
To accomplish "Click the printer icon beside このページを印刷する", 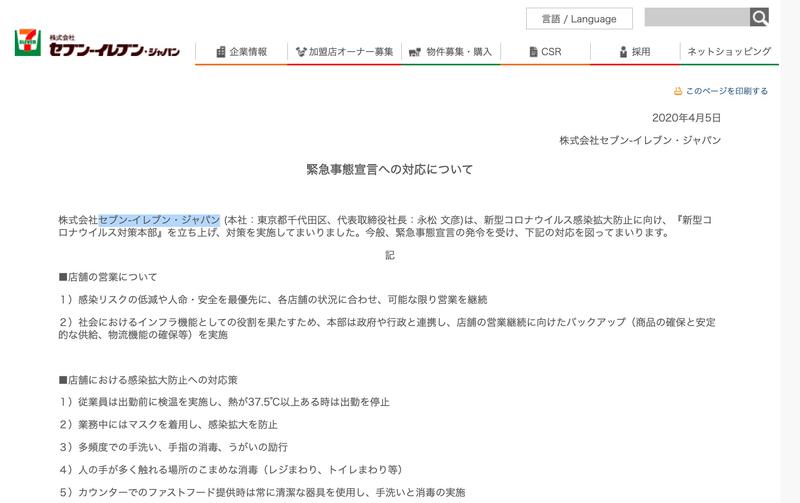I will click(678, 91).
